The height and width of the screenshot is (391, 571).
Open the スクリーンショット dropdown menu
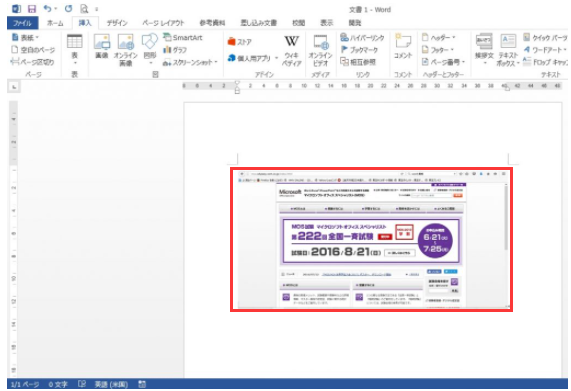point(190,62)
